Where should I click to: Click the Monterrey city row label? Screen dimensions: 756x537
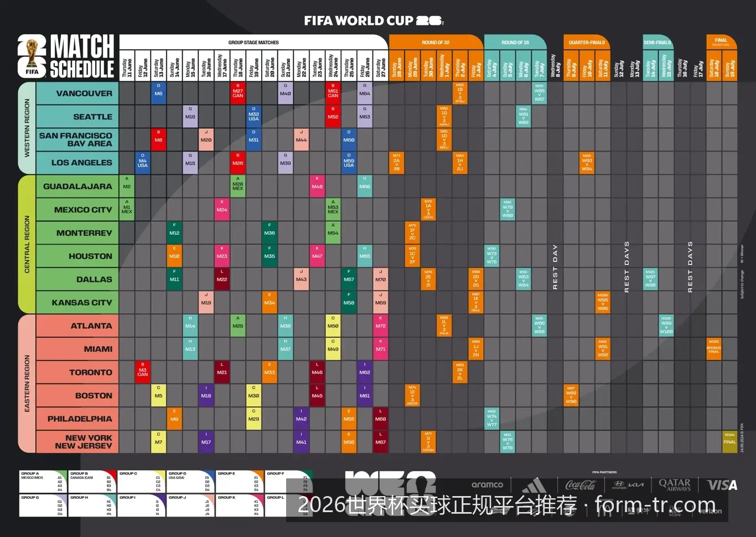(77, 233)
